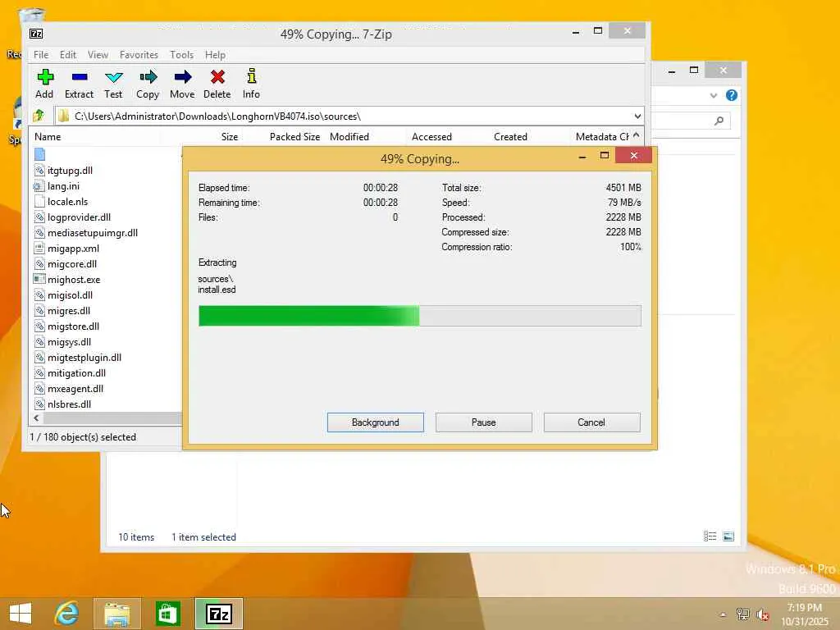
Task: Select migtestplugin.dll in list
Action: (x=84, y=357)
